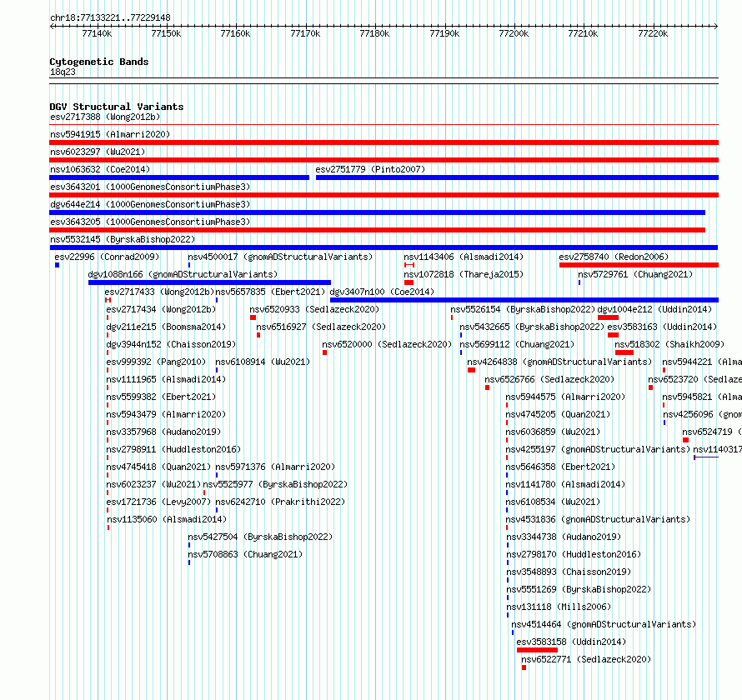Click nsv6516927 (Sedlazeck2020) label
Viewport: 742px width, 700px height.
(x=321, y=327)
